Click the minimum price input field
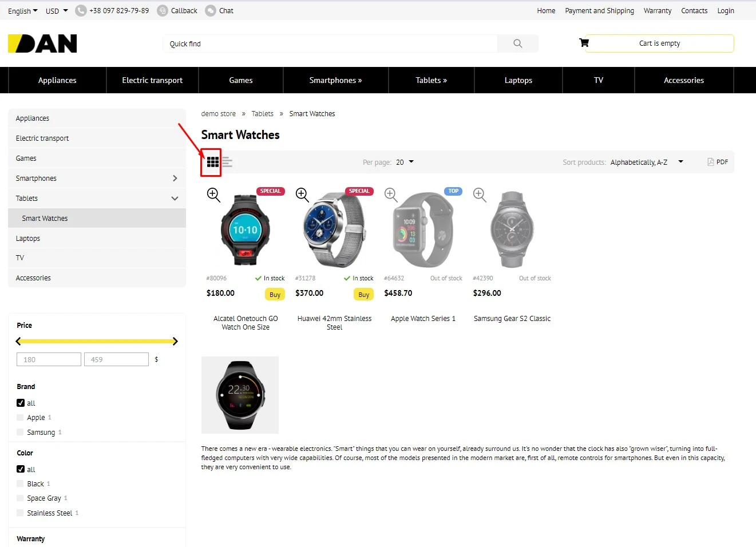Image resolution: width=756 pixels, height=547 pixels. pos(49,359)
